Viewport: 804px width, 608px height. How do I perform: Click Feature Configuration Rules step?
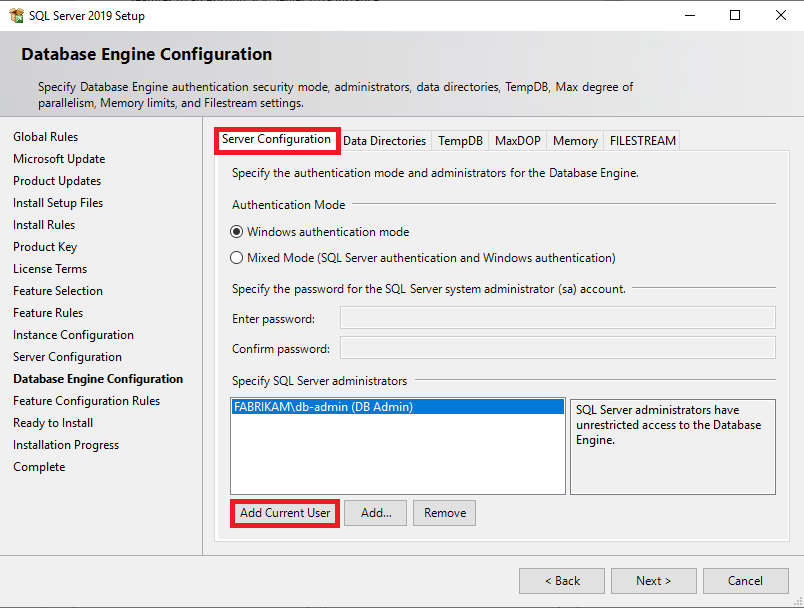(87, 401)
